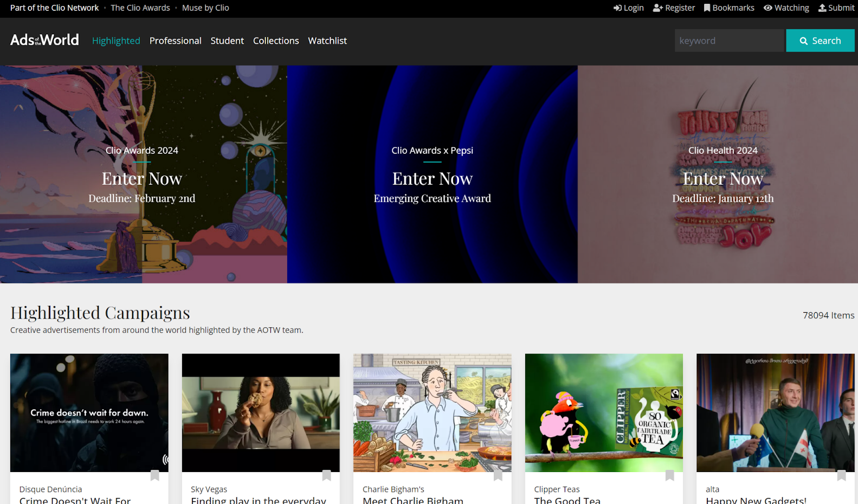Bookmark the Clipper Teas campaign card
Image resolution: width=858 pixels, height=504 pixels.
click(670, 476)
